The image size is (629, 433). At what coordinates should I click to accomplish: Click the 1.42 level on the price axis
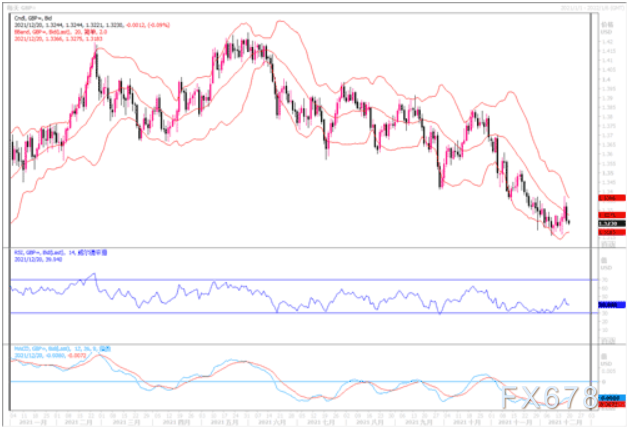606,41
